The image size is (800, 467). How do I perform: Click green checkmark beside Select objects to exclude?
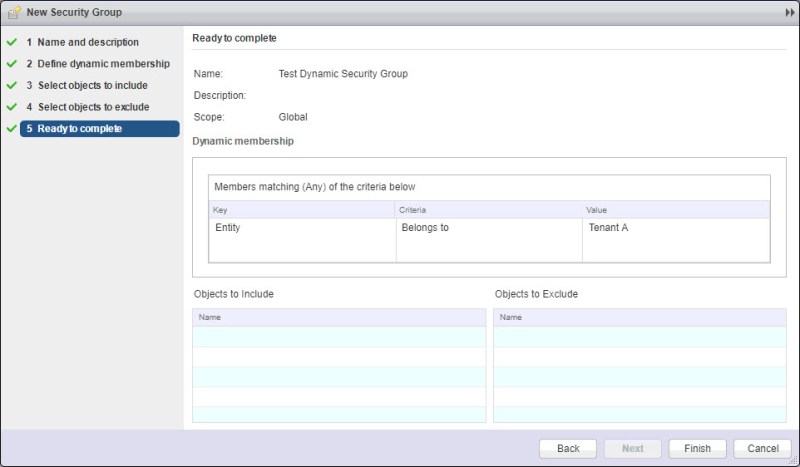pos(12,107)
